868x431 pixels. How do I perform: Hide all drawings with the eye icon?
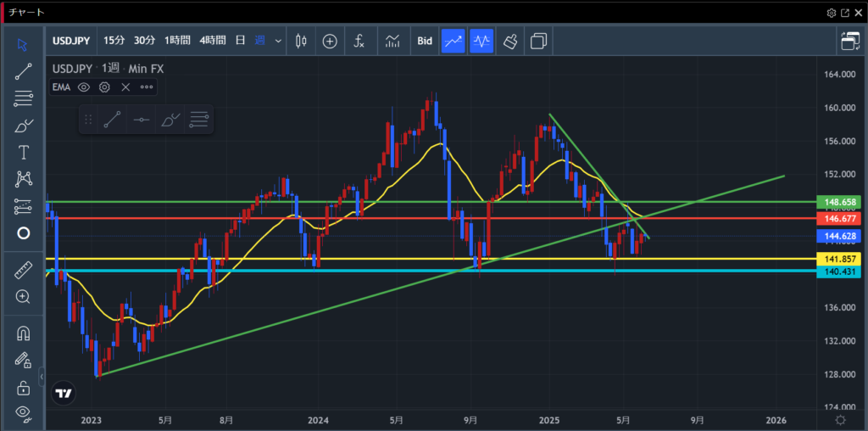pyautogui.click(x=23, y=412)
